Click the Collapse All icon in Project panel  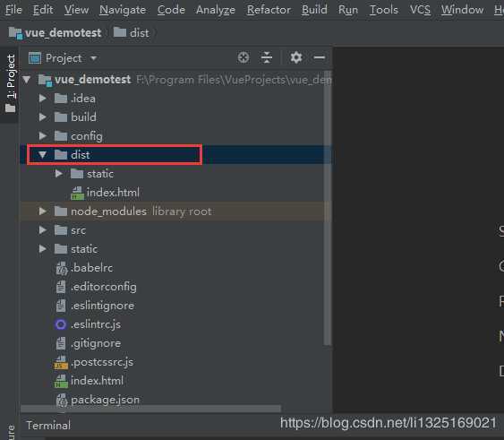click(267, 57)
